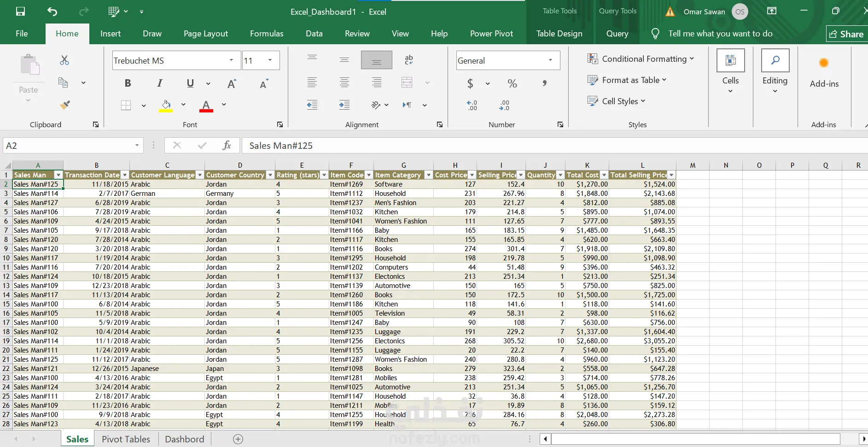Switch to the Pivot Tables sheet
This screenshot has height=447, width=868.
pyautogui.click(x=126, y=439)
